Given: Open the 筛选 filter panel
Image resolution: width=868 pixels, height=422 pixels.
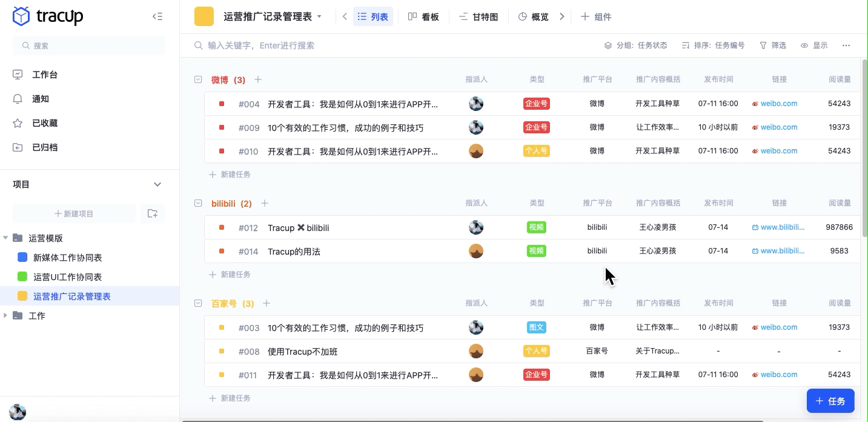Looking at the screenshot, I should coord(772,45).
